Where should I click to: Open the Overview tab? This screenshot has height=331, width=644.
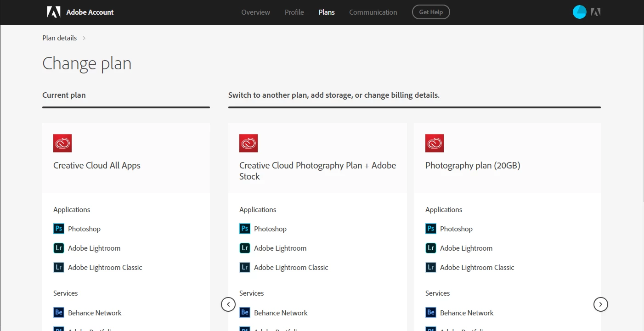[256, 12]
